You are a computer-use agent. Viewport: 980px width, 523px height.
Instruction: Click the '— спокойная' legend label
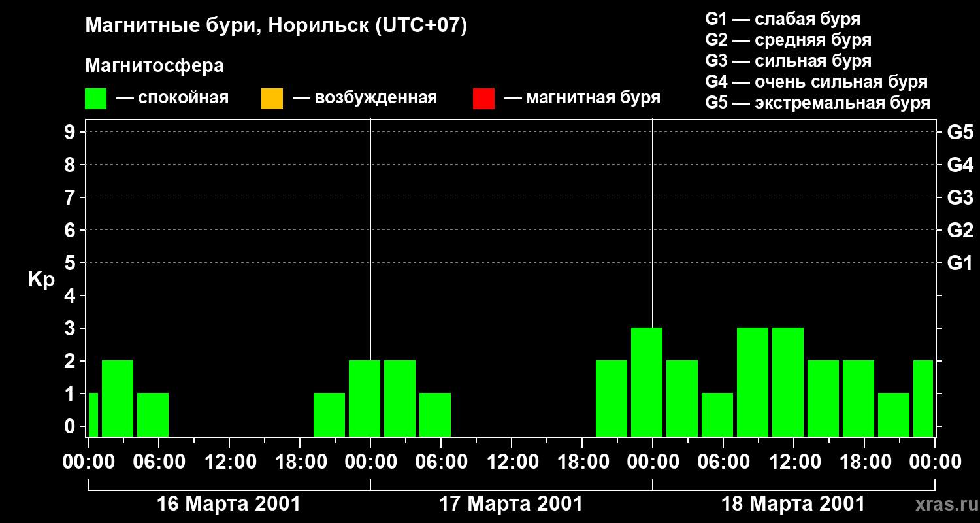172,99
